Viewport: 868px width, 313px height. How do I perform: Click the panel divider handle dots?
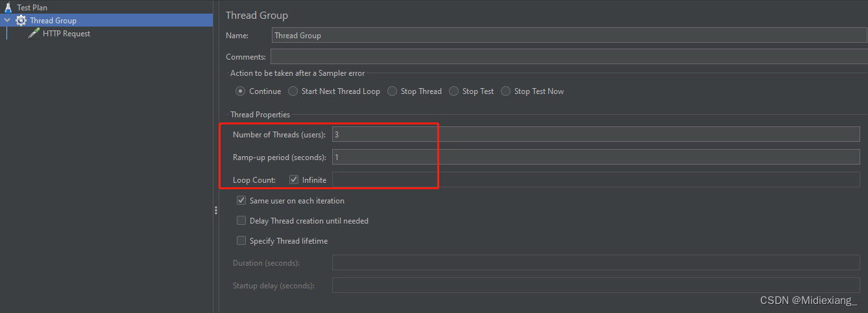(216, 210)
